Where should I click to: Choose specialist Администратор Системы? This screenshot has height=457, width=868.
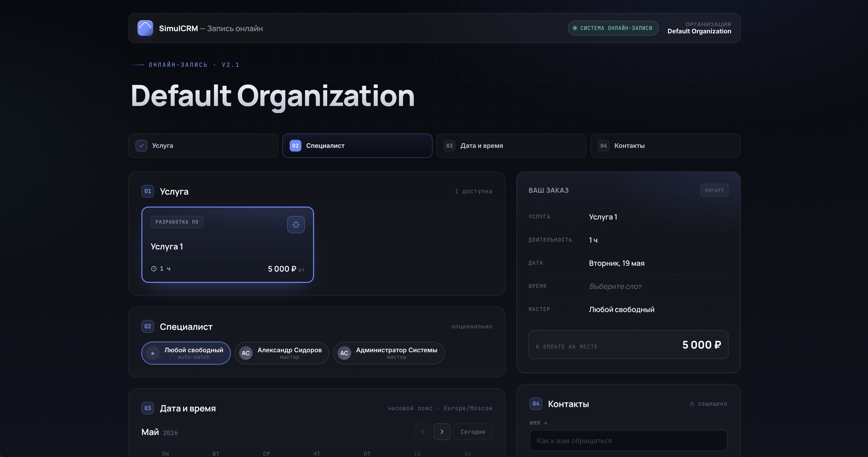(x=389, y=353)
